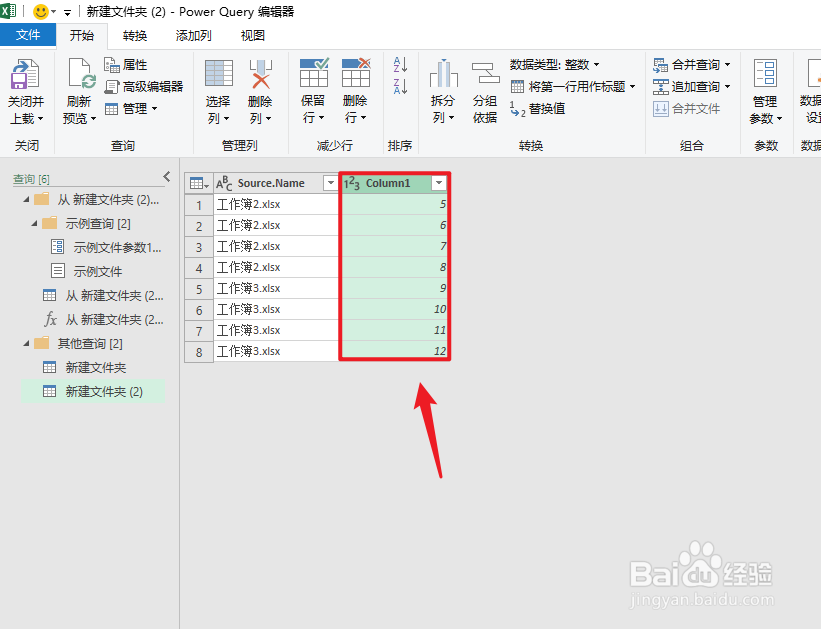Switch to the Transform (转换) tab

tap(135, 36)
